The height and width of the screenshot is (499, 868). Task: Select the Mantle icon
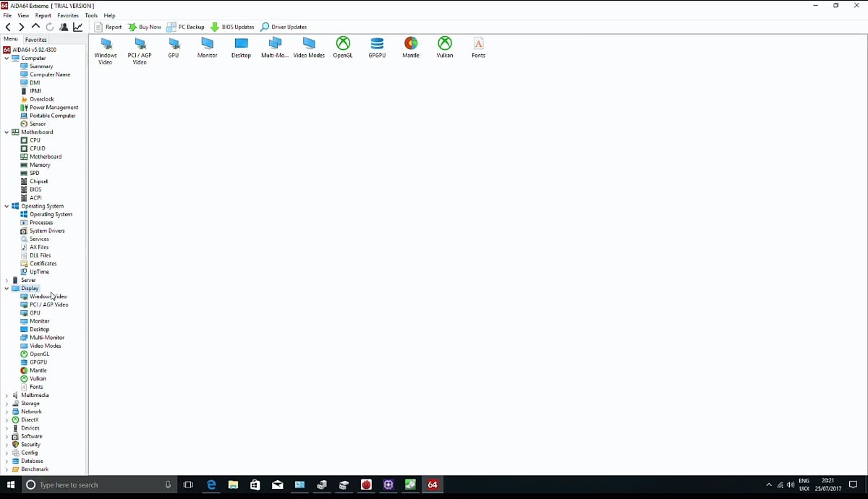[x=410, y=48]
